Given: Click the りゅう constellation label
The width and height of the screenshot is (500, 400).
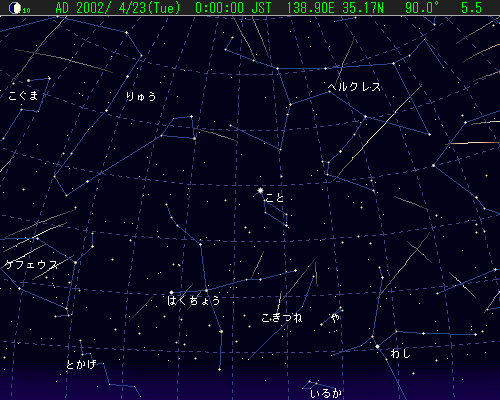Looking at the screenshot, I should [x=141, y=96].
